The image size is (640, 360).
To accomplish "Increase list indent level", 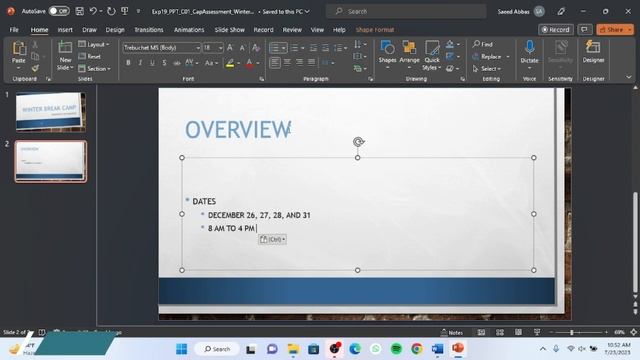I will pos(325,48).
